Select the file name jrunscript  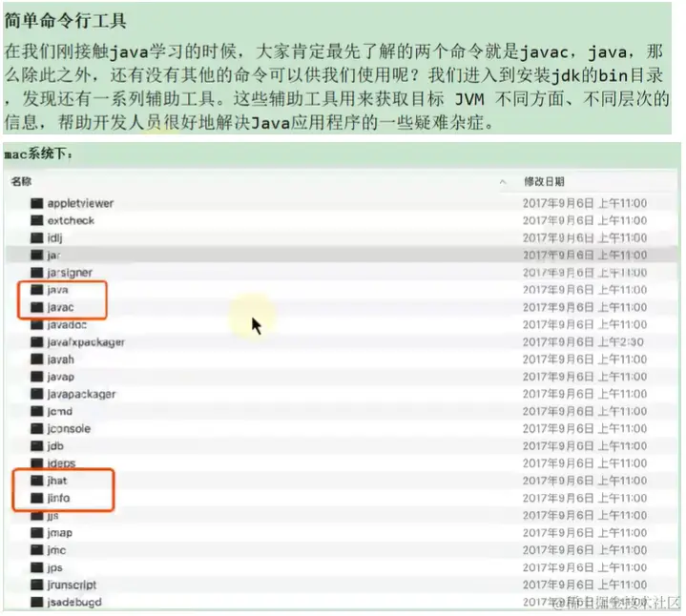tap(72, 585)
